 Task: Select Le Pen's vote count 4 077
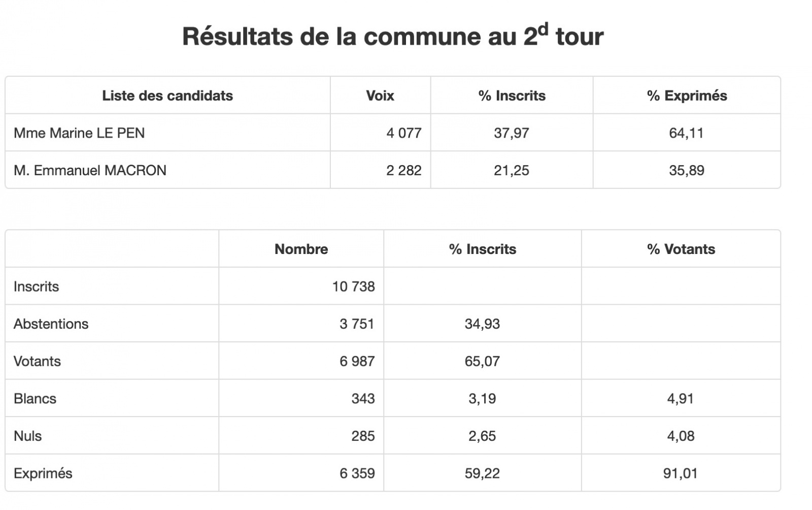tap(404, 133)
